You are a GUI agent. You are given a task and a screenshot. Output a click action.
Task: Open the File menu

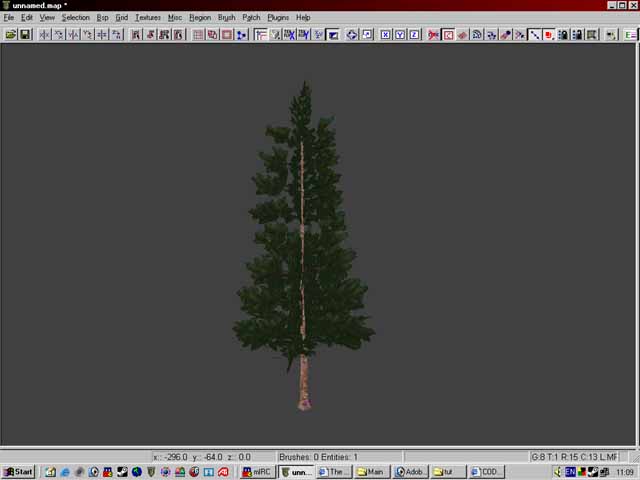(9, 17)
